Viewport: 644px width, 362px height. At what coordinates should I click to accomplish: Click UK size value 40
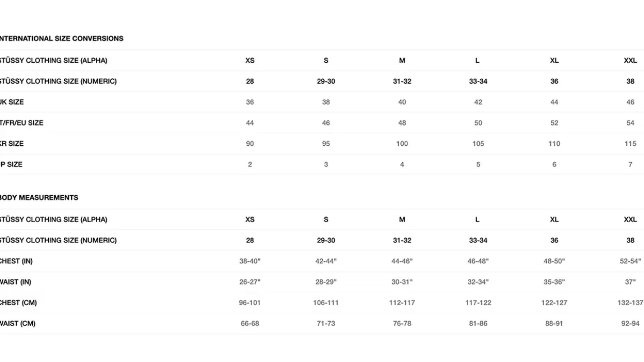402,102
